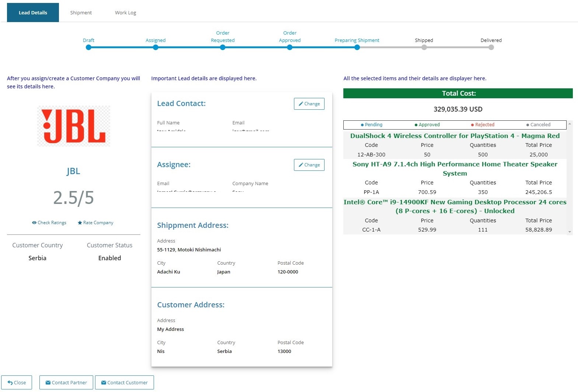Viewport: 578px width, 392px height.
Task: Select the Draft stage marker
Action: 88,47
